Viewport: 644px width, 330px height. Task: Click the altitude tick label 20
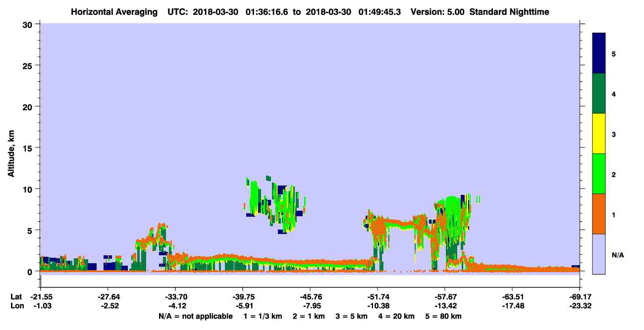point(29,106)
